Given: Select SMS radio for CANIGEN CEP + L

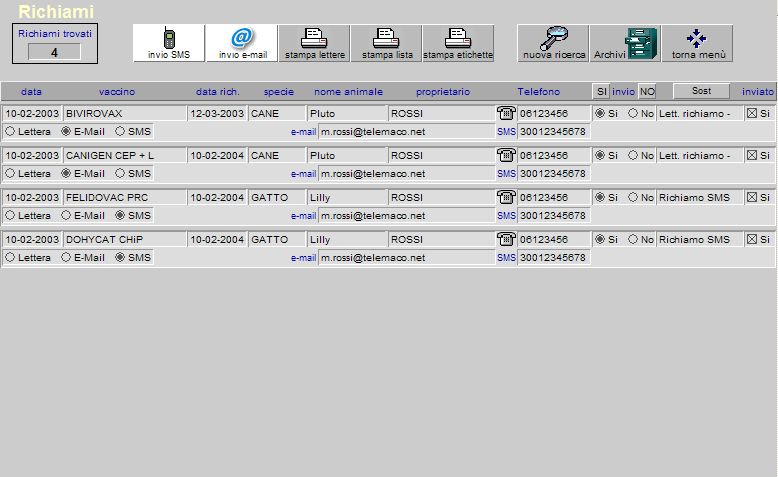Looking at the screenshot, I should tap(120, 173).
